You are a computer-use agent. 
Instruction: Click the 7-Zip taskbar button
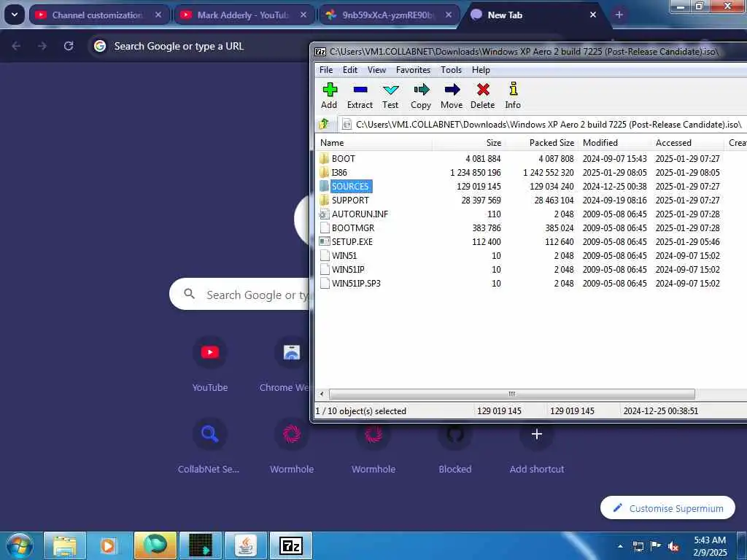pos(291,545)
